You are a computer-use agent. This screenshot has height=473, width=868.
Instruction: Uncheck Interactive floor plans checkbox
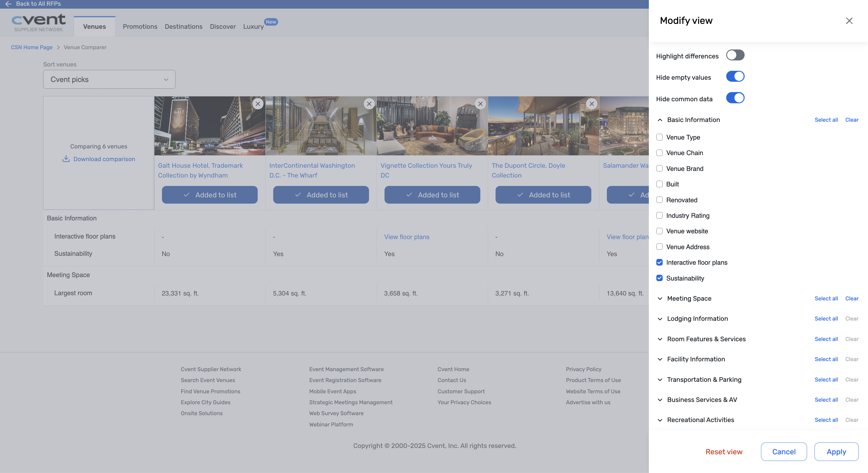click(x=659, y=262)
